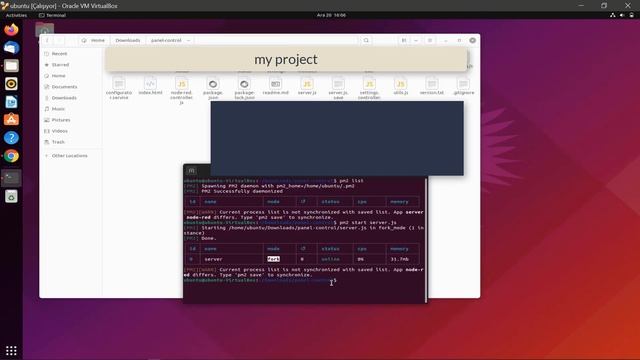The height and width of the screenshot is (360, 640).
Task: Select the index.html file
Action: (150, 86)
